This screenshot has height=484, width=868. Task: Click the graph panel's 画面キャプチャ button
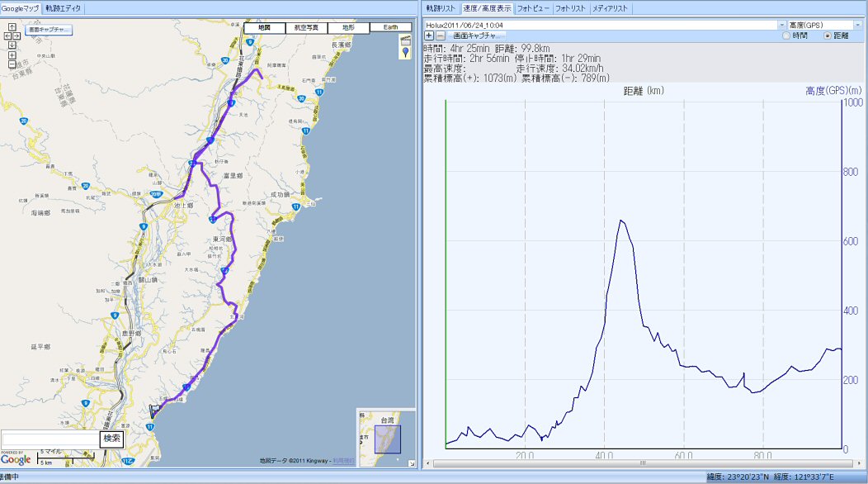tap(476, 36)
